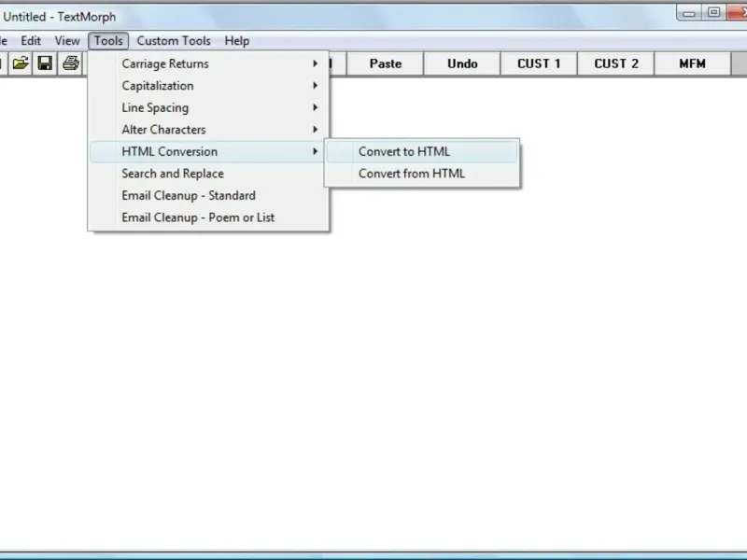Viewport: 747px width, 560px height.
Task: Expand the Carriage Returns submenu
Action: click(207, 63)
